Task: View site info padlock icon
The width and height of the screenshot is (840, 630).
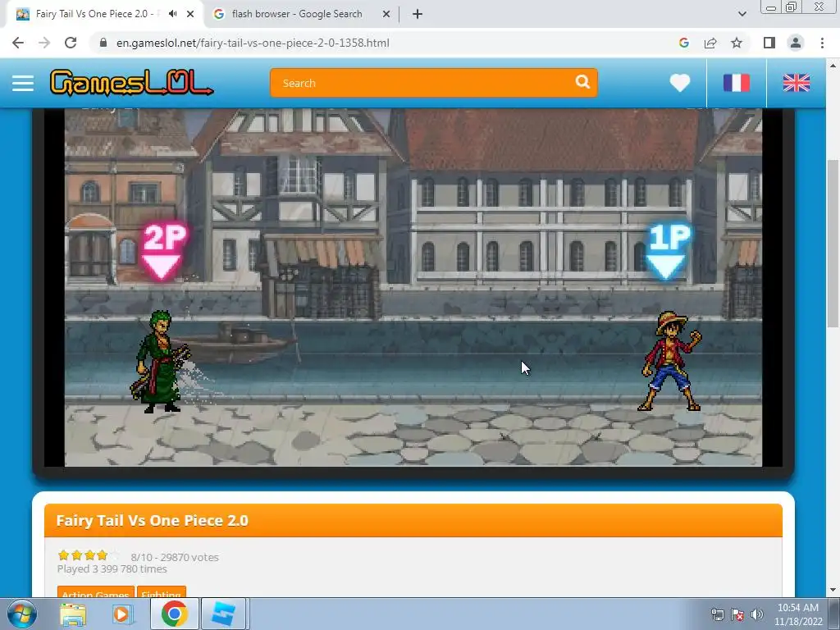Action: (103, 43)
